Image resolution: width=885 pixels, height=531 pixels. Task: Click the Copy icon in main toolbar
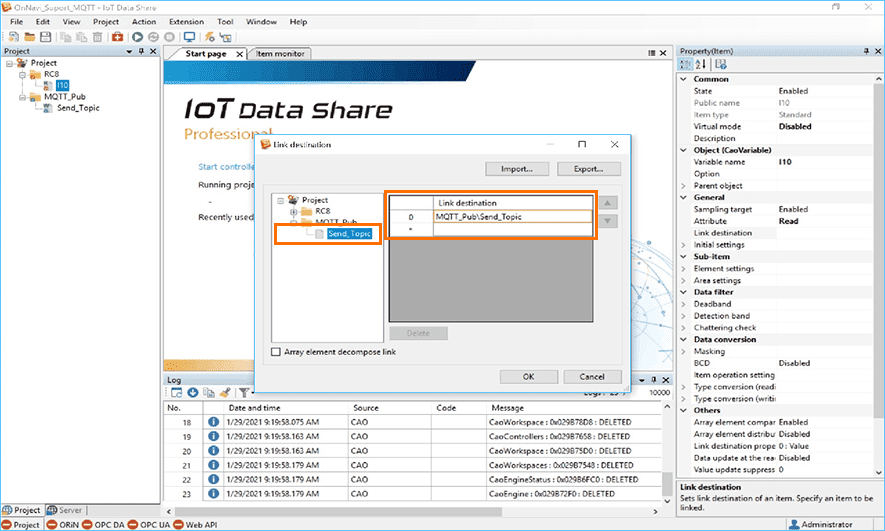pyautogui.click(x=65, y=37)
